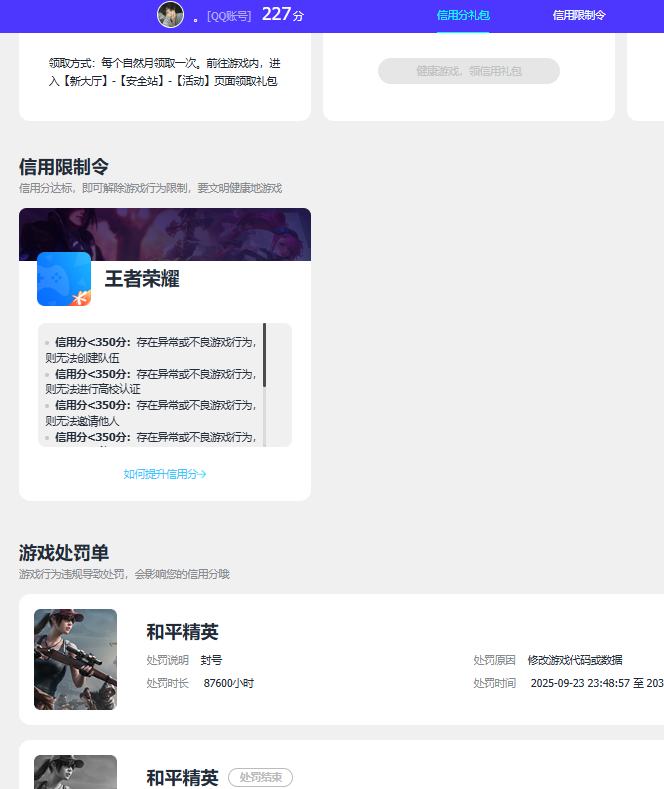Click the 则无法进行高校认证 restriction entry
Viewport: 664px width, 789px height.
pos(93,389)
